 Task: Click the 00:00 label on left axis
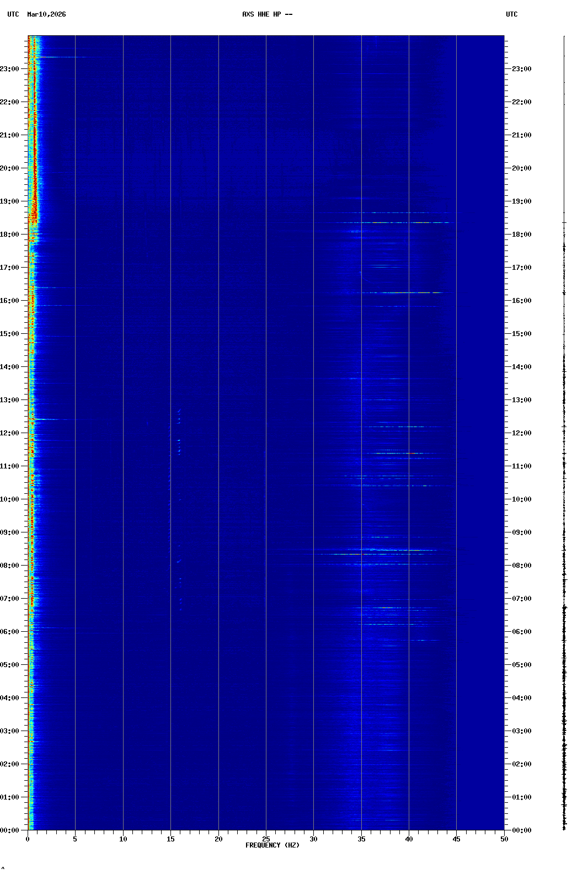(x=10, y=830)
